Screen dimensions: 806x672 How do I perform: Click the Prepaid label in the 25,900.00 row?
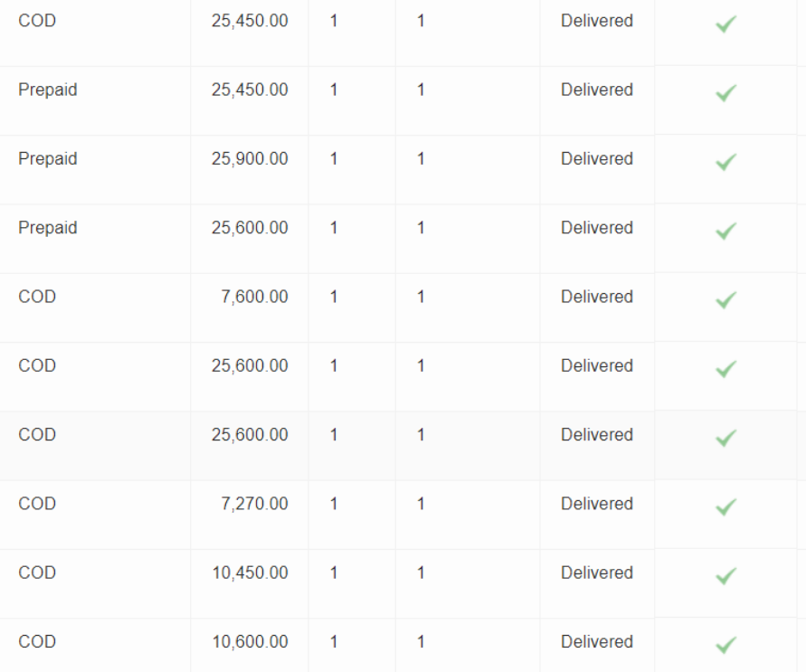48,159
